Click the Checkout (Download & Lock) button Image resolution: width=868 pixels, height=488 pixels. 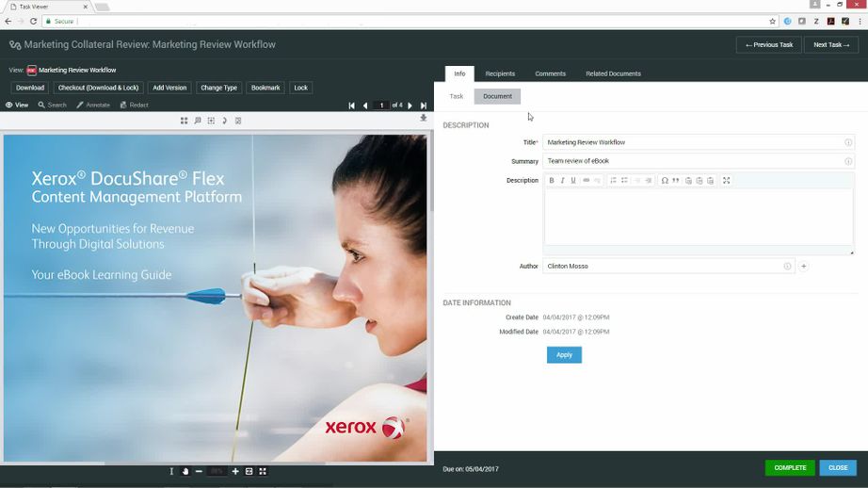click(x=99, y=88)
